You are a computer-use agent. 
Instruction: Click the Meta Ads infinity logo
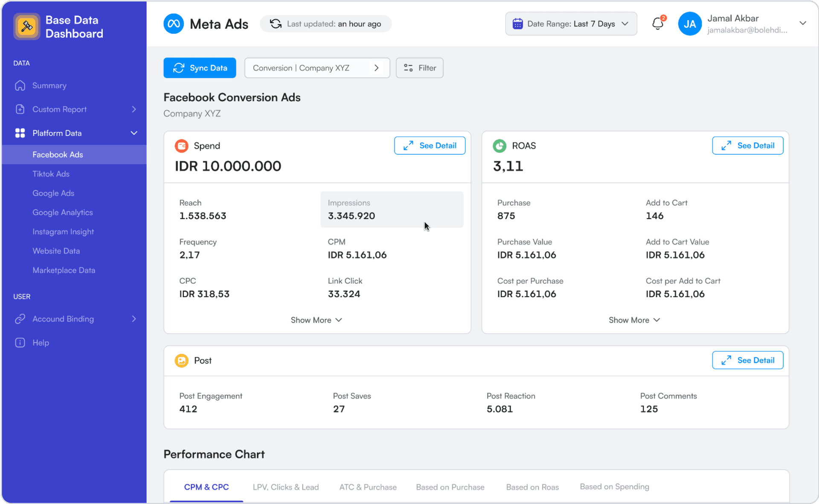point(174,24)
